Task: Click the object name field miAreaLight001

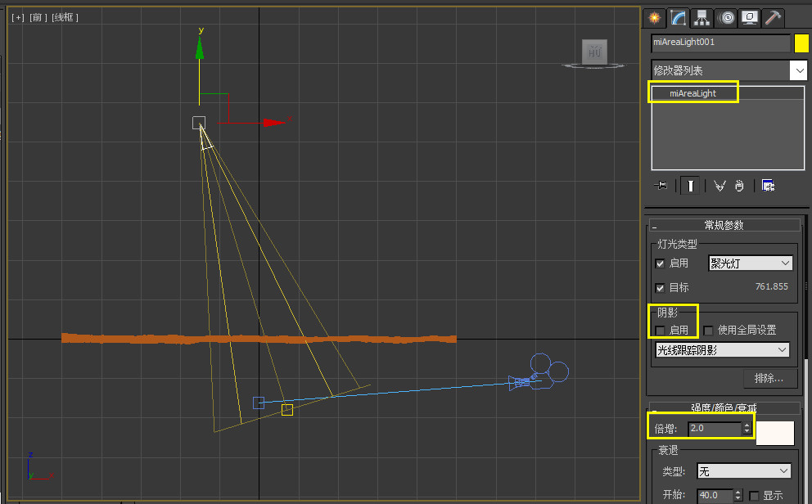Action: [720, 43]
